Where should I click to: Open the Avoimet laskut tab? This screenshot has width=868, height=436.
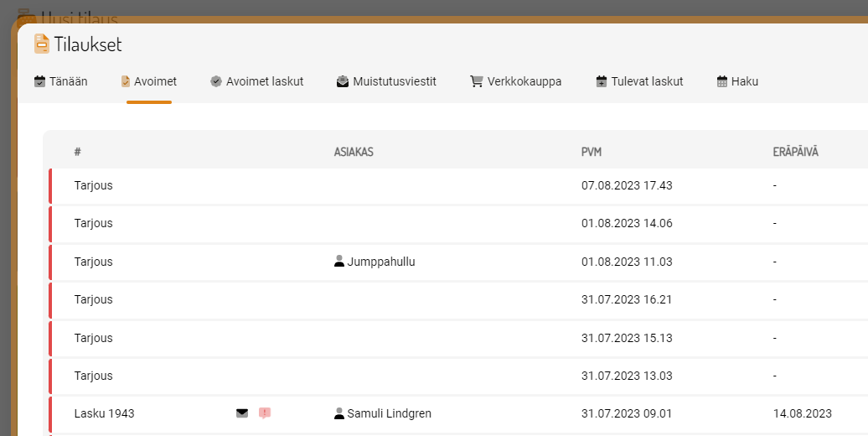pyautogui.click(x=256, y=82)
